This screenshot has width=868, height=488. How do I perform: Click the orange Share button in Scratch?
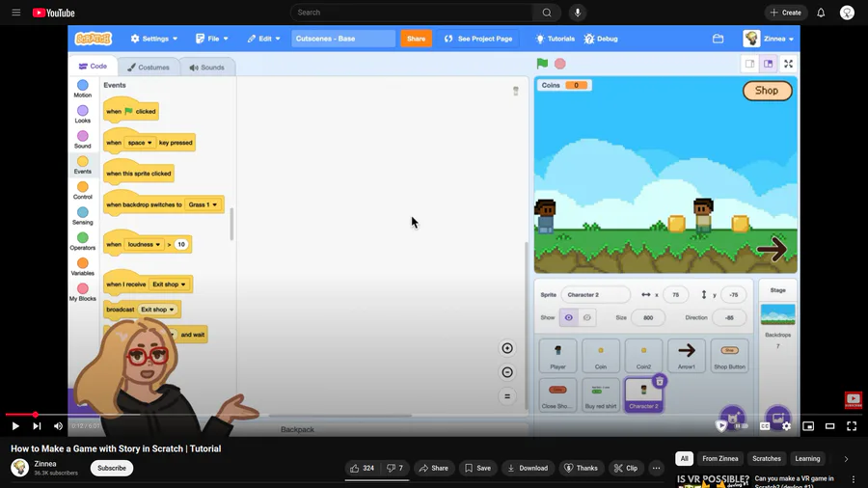417,39
